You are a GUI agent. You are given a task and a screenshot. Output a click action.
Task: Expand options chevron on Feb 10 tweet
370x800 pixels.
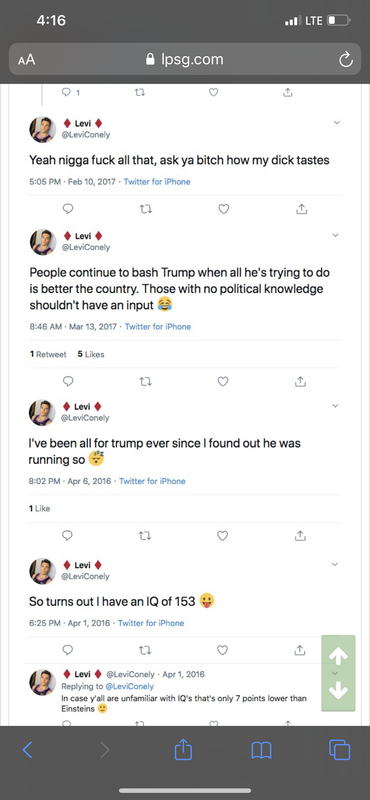tap(336, 122)
